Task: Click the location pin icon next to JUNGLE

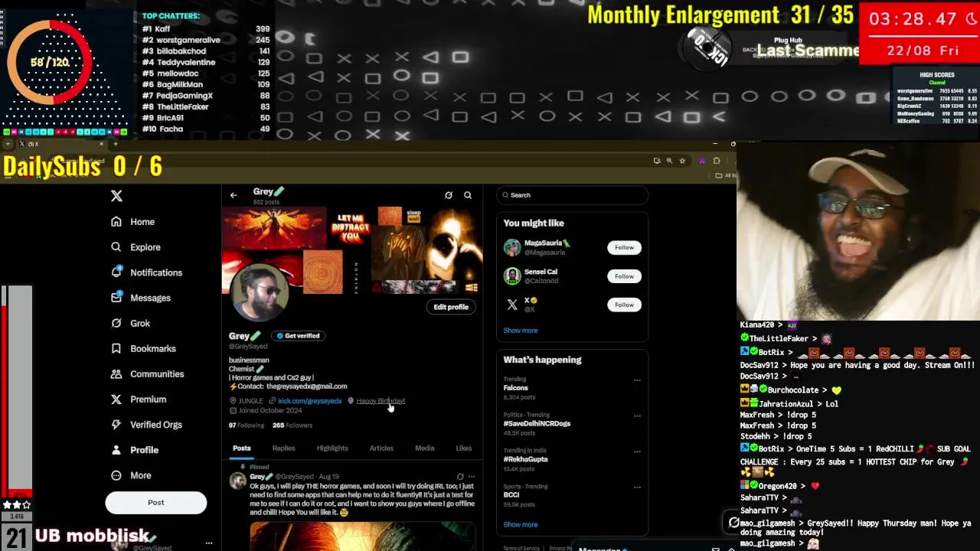Action: 233,401
